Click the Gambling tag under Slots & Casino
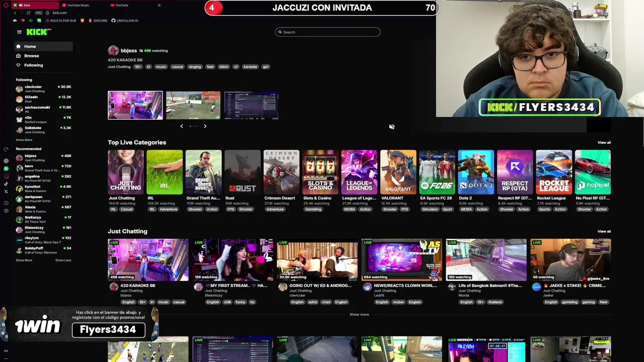 (x=313, y=209)
